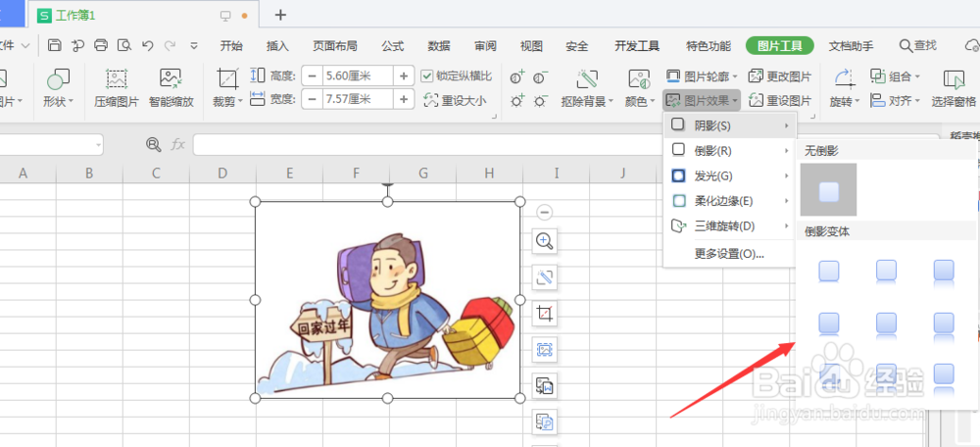The image size is (980, 447).
Task: Open the 柔化边缘(E) submenu
Action: pos(730,201)
